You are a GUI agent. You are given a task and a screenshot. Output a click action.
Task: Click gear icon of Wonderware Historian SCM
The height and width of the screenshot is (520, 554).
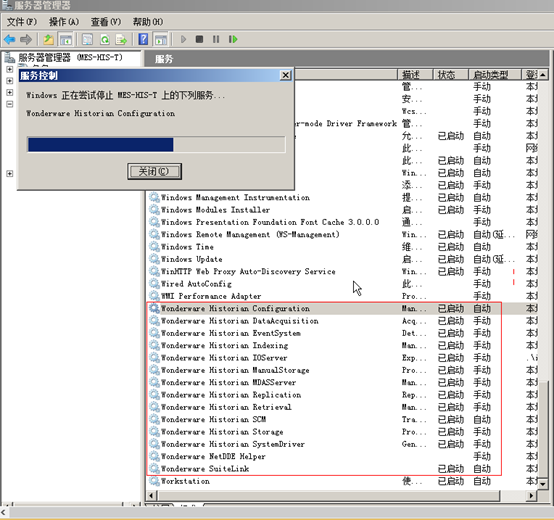click(154, 419)
